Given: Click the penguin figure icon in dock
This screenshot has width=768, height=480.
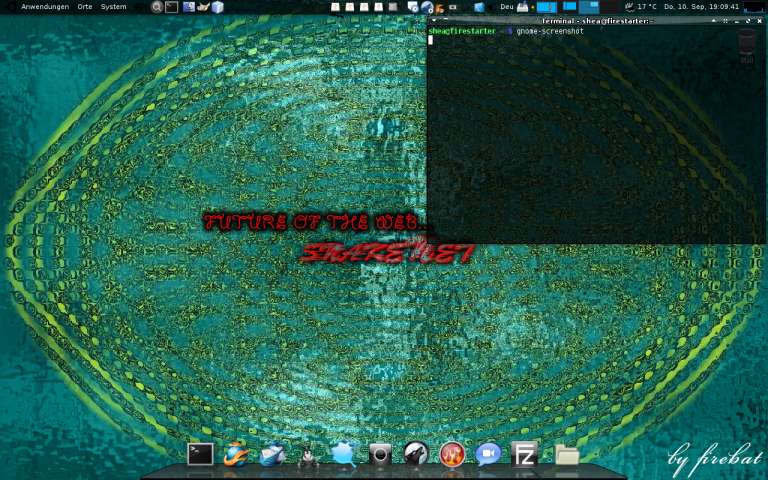Looking at the screenshot, I should 308,456.
